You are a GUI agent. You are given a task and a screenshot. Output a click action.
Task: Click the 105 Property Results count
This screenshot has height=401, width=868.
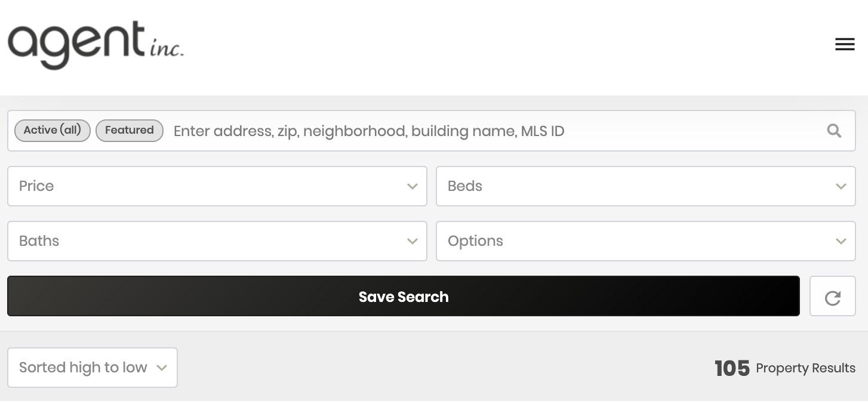(x=732, y=368)
